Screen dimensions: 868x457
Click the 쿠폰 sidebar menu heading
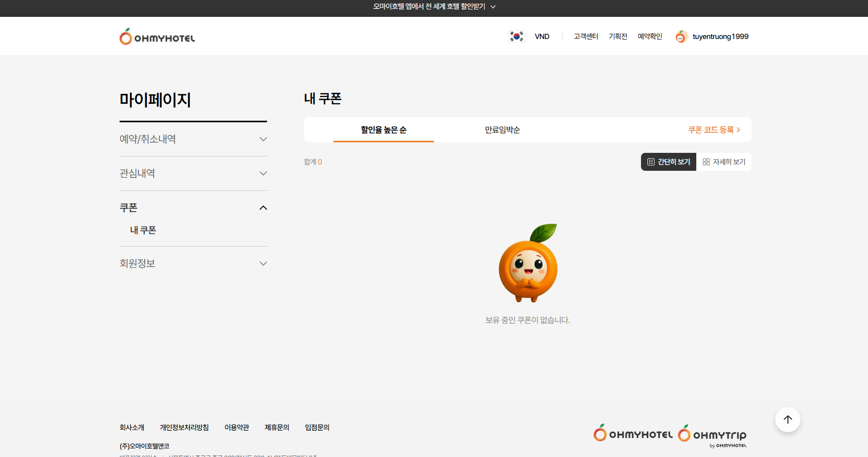129,208
